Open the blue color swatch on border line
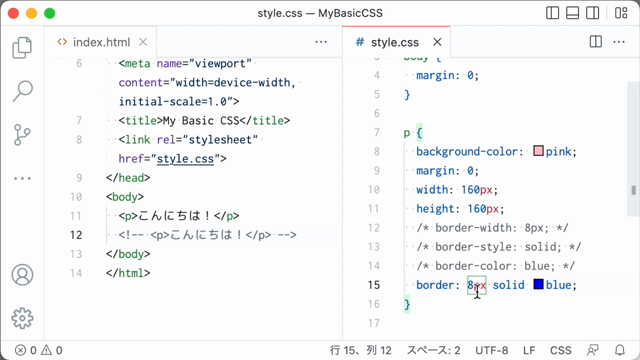 point(538,284)
